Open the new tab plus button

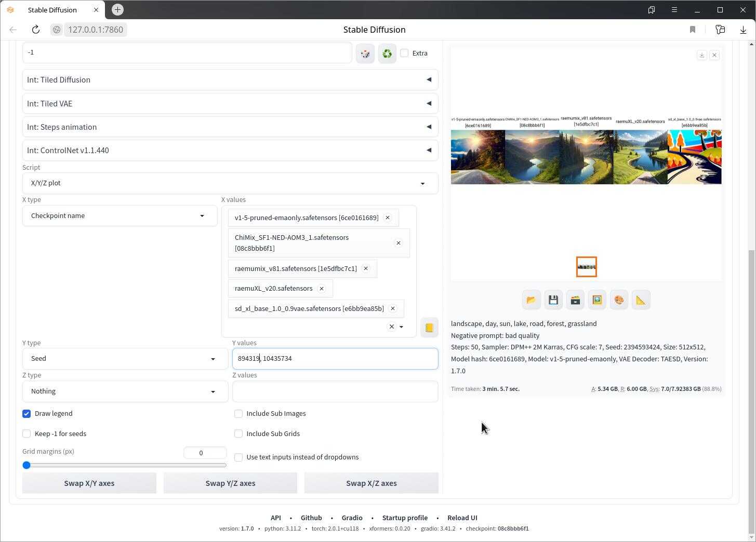(x=117, y=9)
